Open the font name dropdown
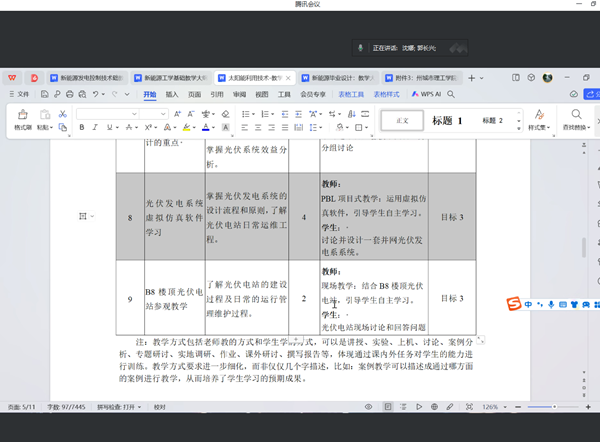600x442 pixels. pyautogui.click(x=120, y=113)
